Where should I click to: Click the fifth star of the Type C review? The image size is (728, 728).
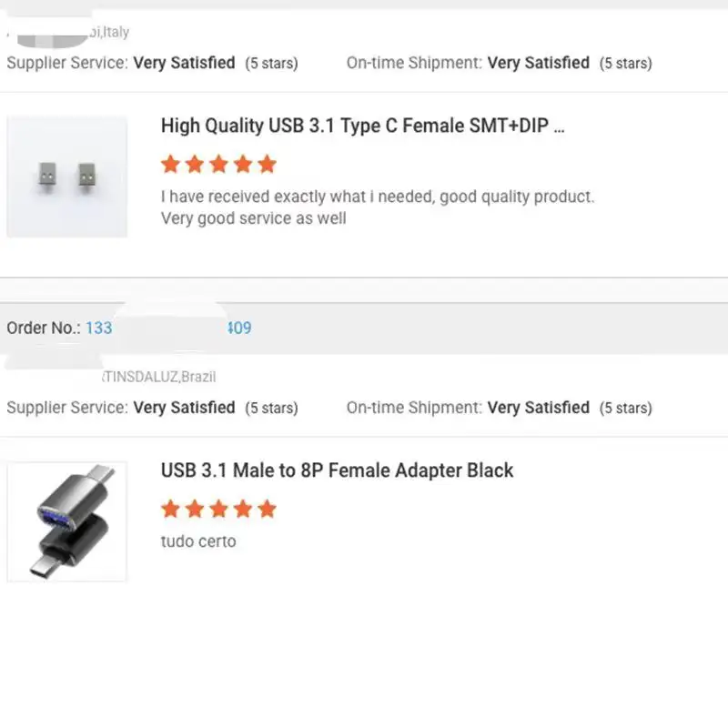[267, 165]
